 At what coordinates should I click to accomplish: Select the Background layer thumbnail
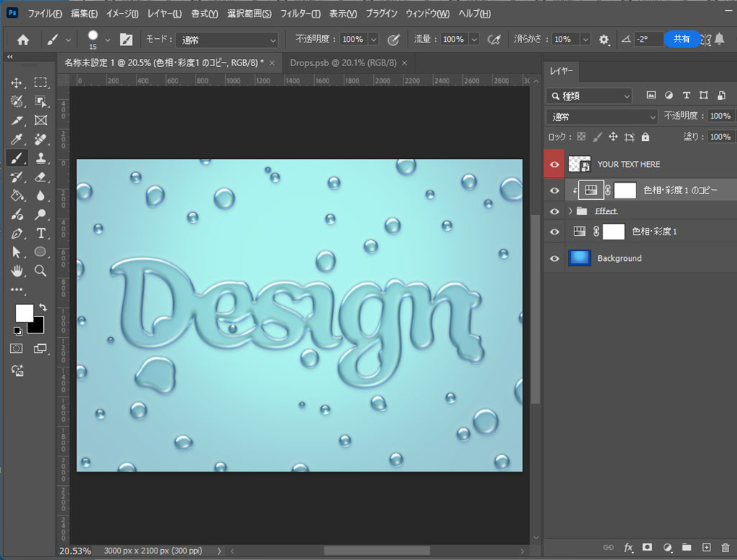click(x=580, y=258)
